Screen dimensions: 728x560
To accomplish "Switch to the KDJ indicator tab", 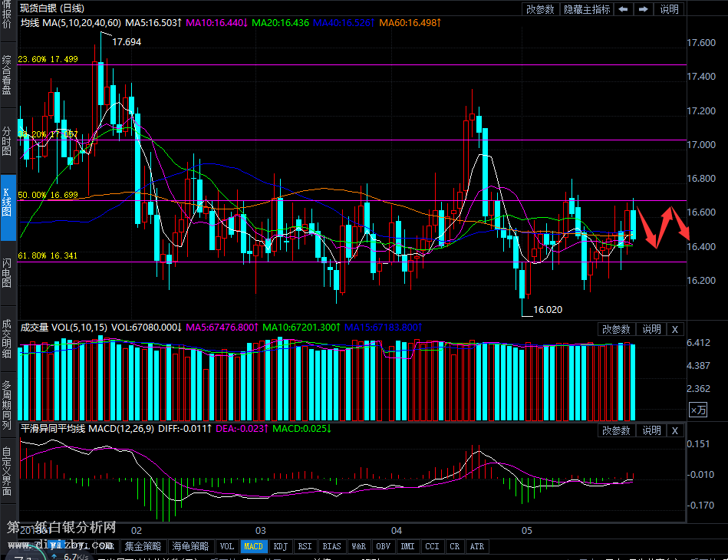I will pos(281,547).
